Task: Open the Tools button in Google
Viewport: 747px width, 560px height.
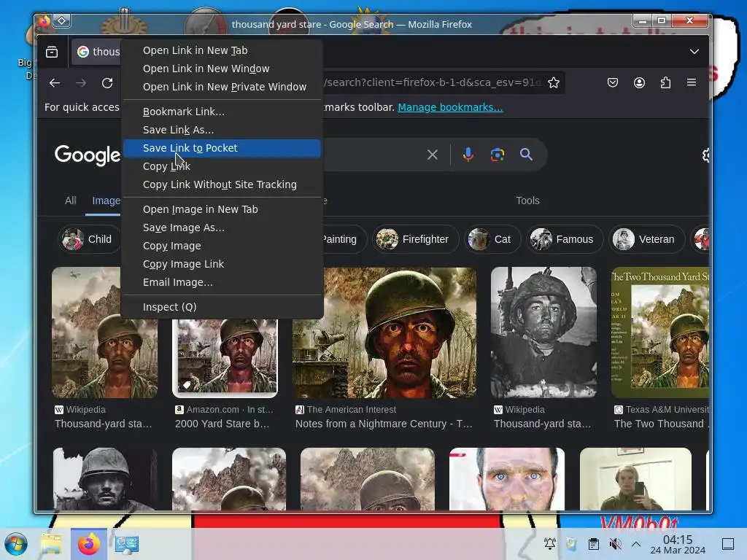Action: tap(527, 201)
